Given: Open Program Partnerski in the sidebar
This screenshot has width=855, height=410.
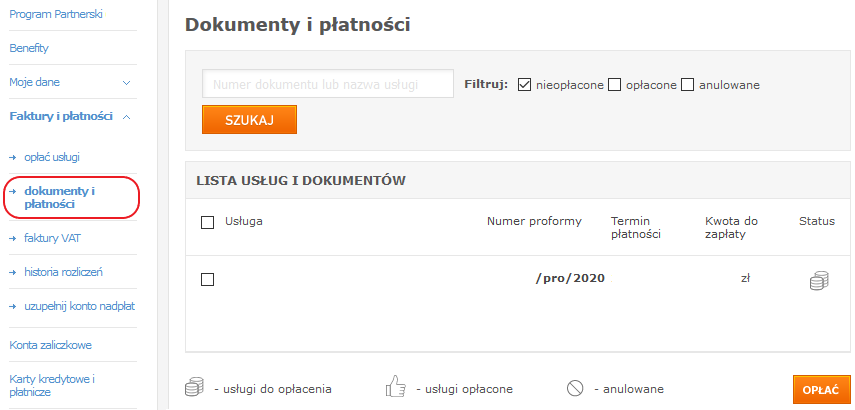Looking at the screenshot, I should click(x=56, y=14).
